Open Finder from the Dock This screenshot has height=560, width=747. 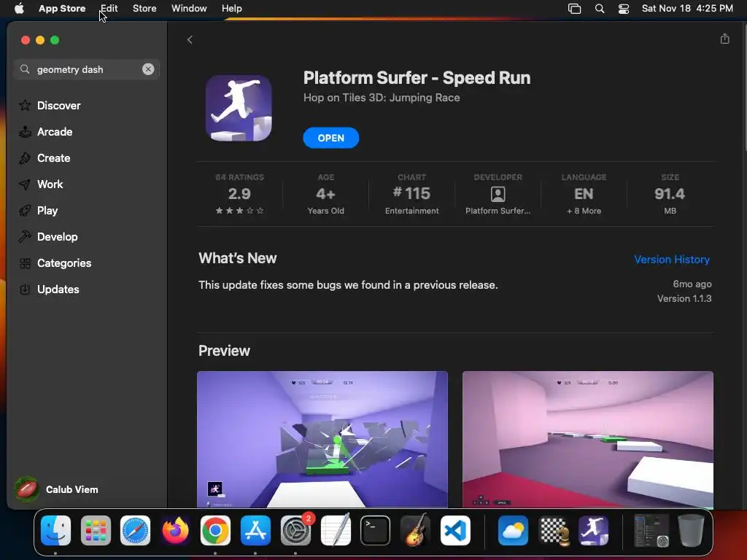55,530
